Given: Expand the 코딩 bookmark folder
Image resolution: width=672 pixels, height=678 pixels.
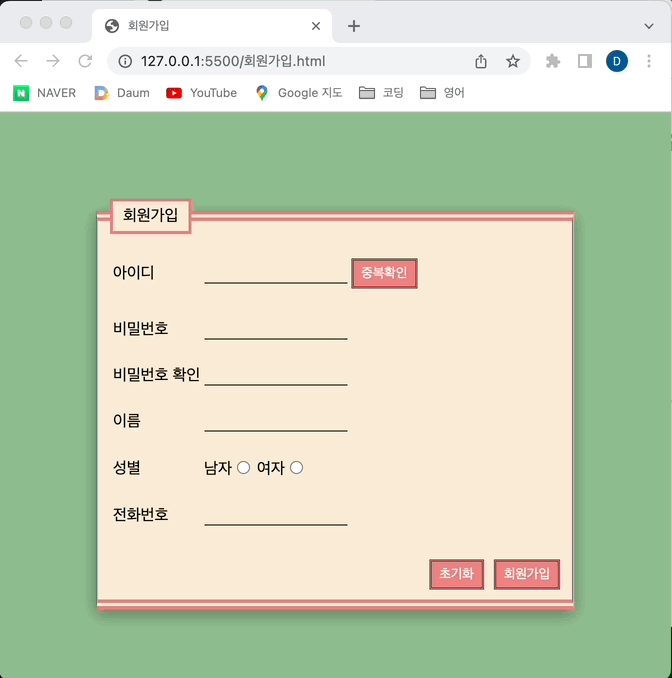Looking at the screenshot, I should pos(381,93).
